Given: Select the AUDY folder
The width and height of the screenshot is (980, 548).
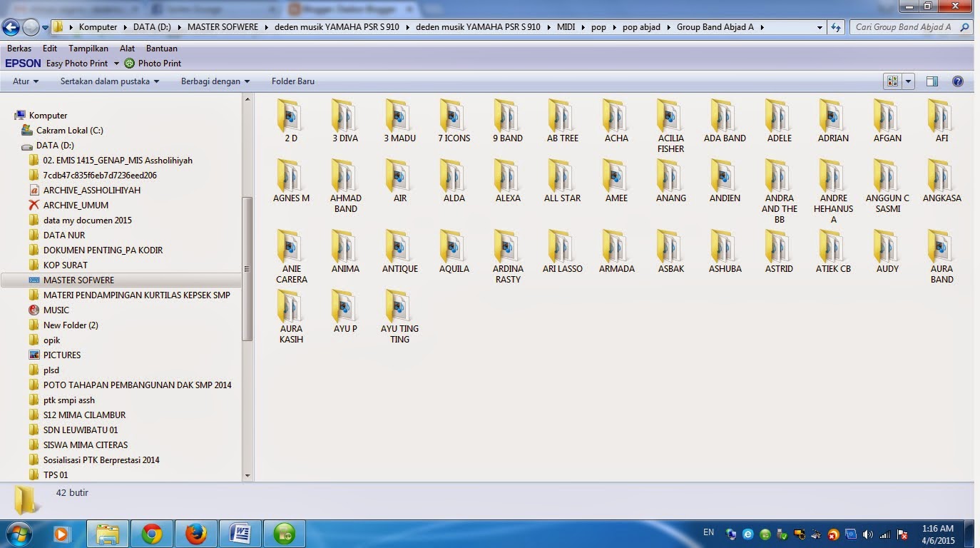Looking at the screenshot, I should point(887,252).
